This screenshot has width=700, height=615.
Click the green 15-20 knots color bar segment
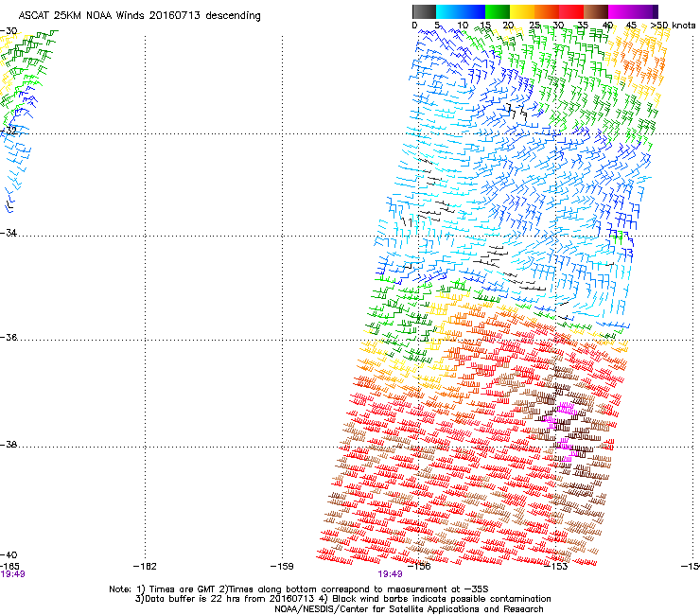coord(498,11)
